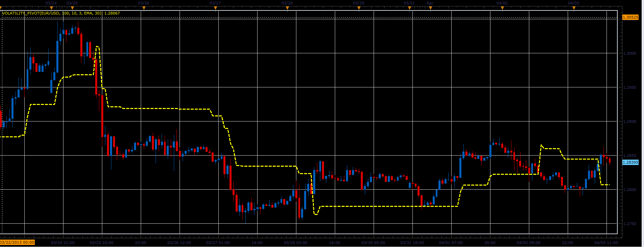Select the 1.2900 price axis value
This screenshot has height=247, width=644.
(x=629, y=121)
